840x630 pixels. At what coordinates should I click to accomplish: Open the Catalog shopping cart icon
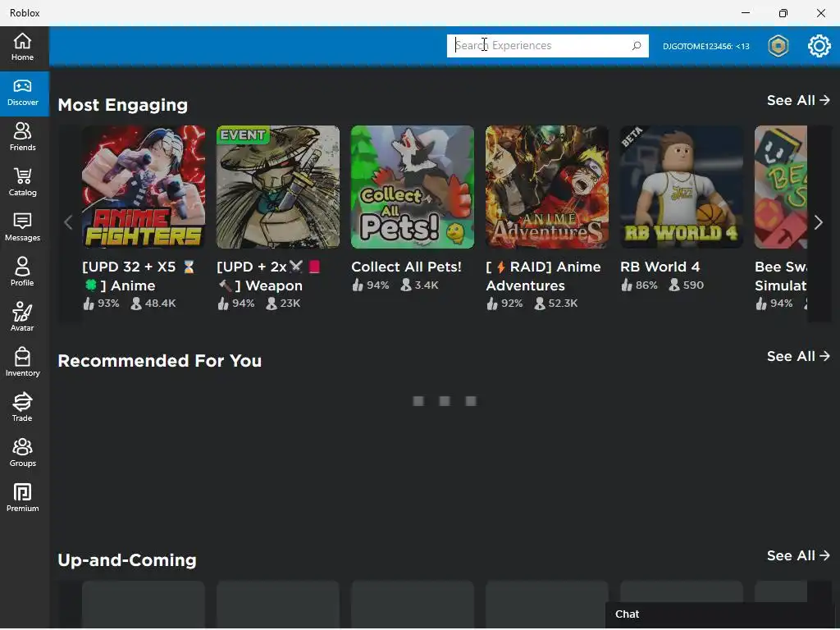[x=22, y=176]
